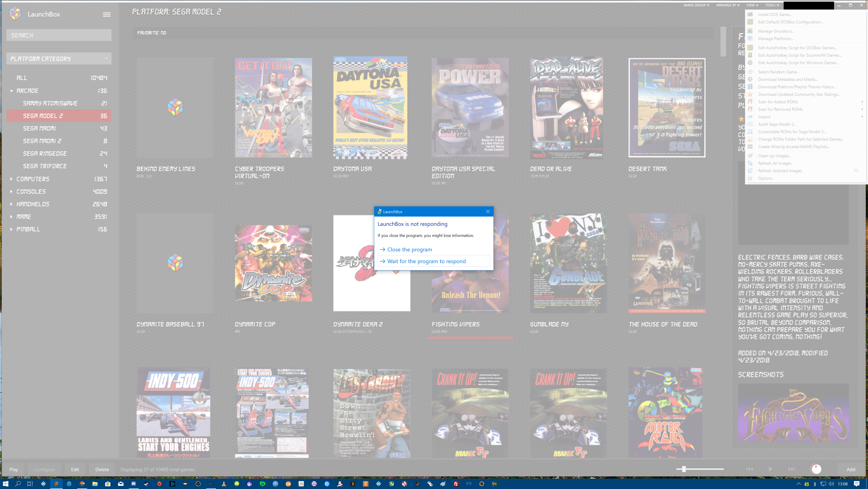Click the music play control

[x=770, y=469]
